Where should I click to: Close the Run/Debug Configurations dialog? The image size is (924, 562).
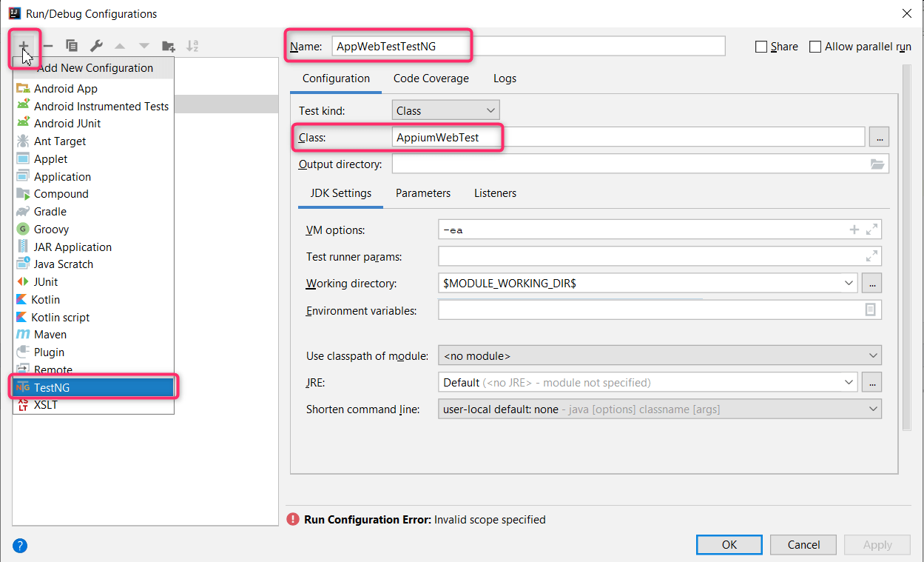tap(906, 13)
